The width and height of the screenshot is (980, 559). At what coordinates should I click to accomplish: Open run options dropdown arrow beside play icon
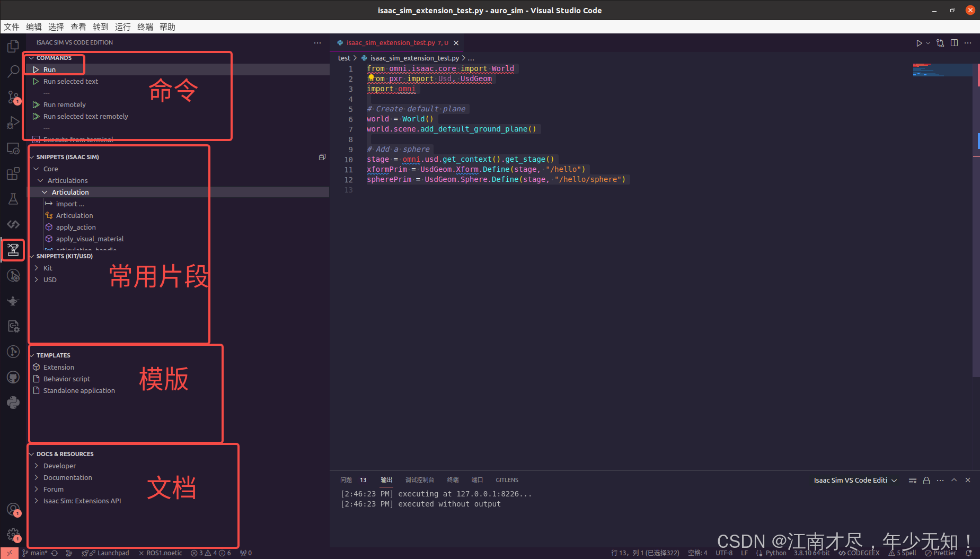[x=928, y=43]
